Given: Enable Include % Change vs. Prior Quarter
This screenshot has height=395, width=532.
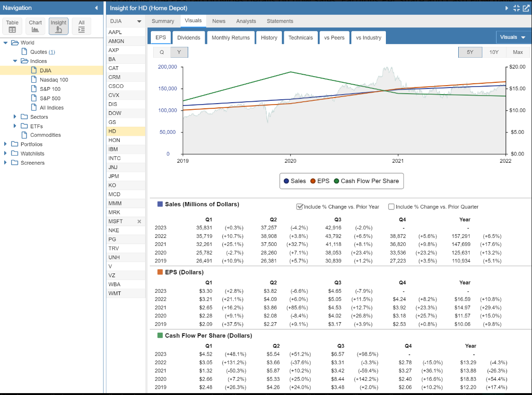Looking at the screenshot, I should pyautogui.click(x=391, y=207).
